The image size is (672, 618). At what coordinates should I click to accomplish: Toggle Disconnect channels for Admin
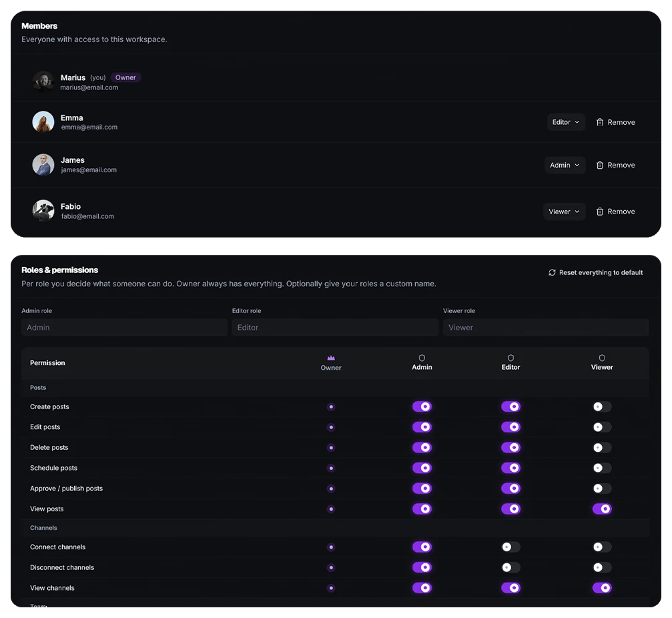pyautogui.click(x=422, y=567)
